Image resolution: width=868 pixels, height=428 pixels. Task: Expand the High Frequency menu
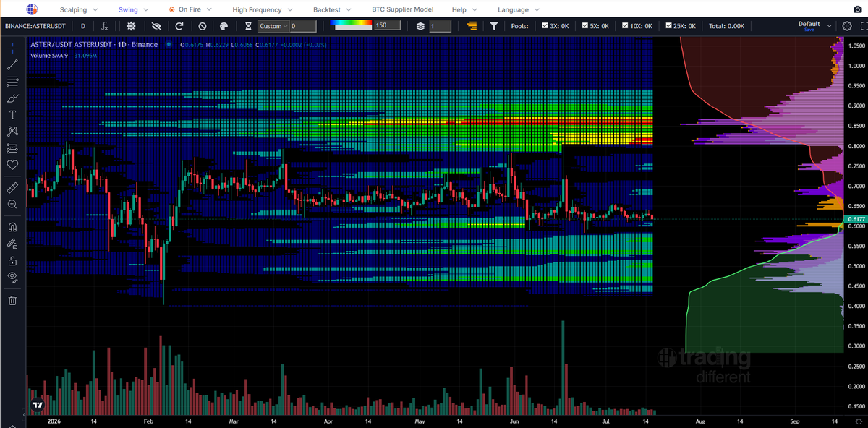(264, 10)
